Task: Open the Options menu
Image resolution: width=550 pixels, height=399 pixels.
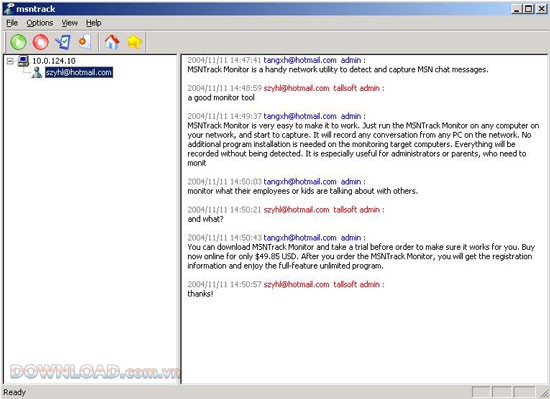Action: point(40,23)
